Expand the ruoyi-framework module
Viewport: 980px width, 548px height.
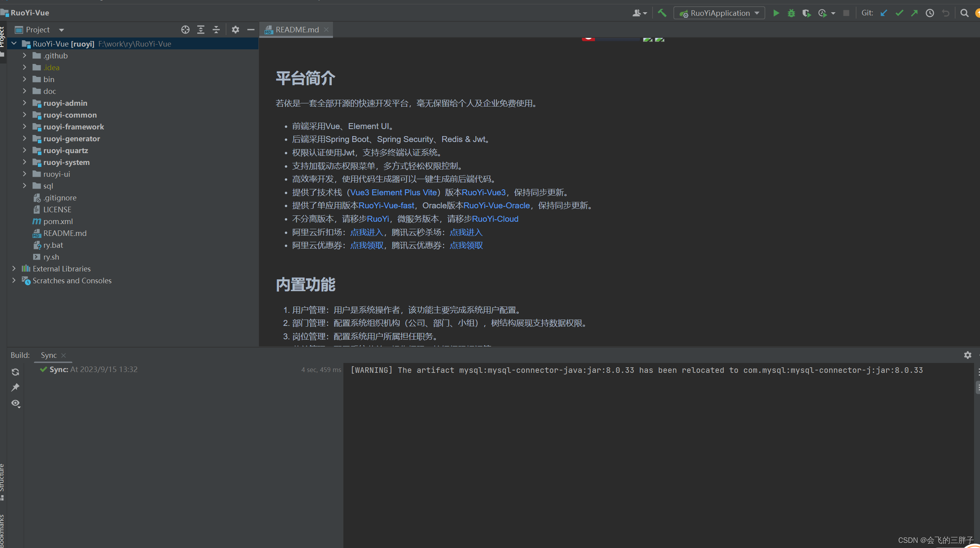[24, 127]
